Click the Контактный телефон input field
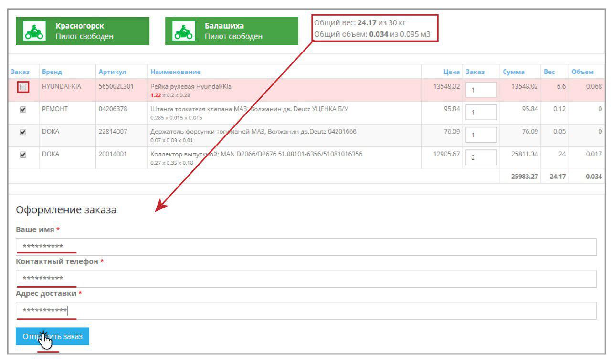 coord(305,279)
